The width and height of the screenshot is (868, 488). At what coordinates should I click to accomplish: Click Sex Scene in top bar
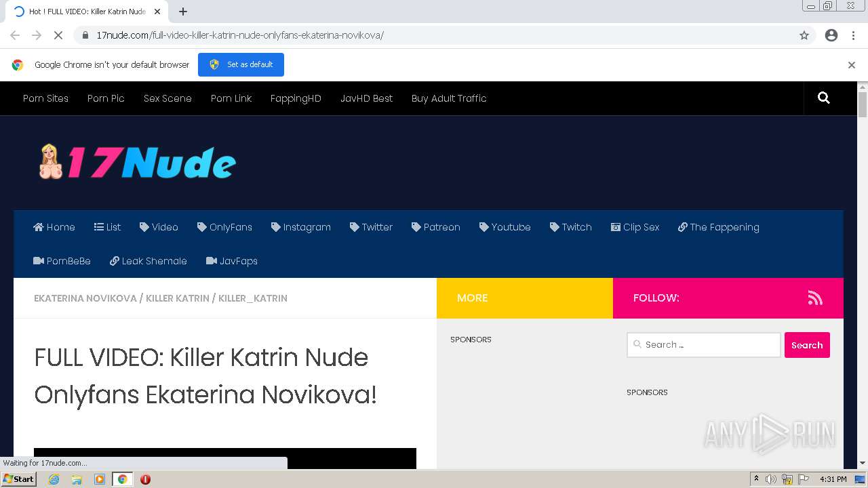(167, 98)
